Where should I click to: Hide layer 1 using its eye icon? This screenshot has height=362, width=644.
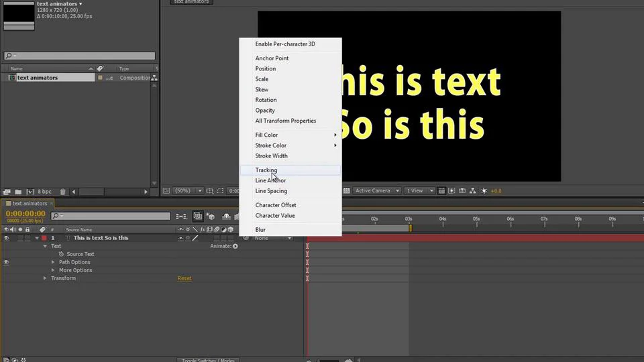tap(6, 238)
